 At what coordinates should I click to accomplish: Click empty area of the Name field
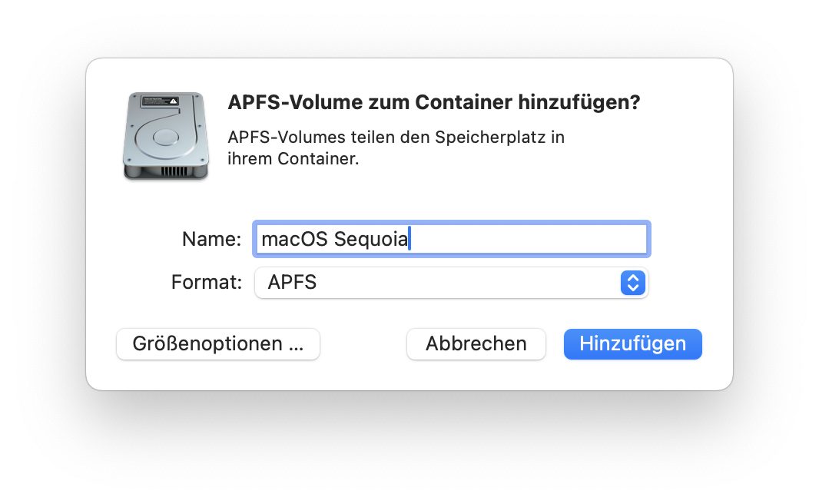point(528,239)
